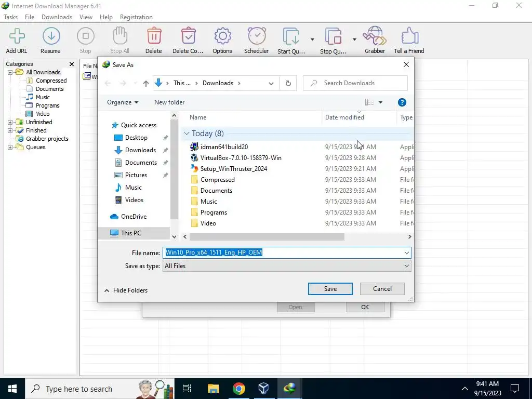Expand the Queues category tree node
The width and height of the screenshot is (532, 399).
(10, 147)
